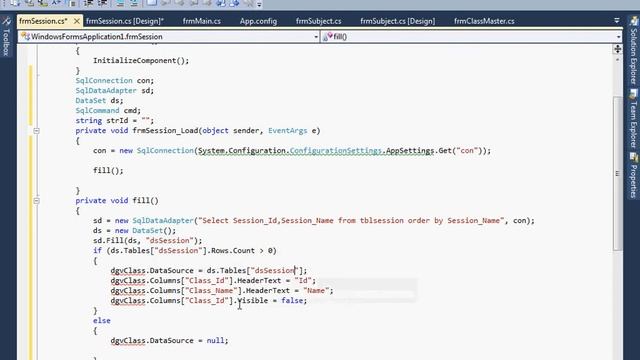Open the Team Explorer side panel
This screenshot has height=360, width=640.
tap(633, 118)
